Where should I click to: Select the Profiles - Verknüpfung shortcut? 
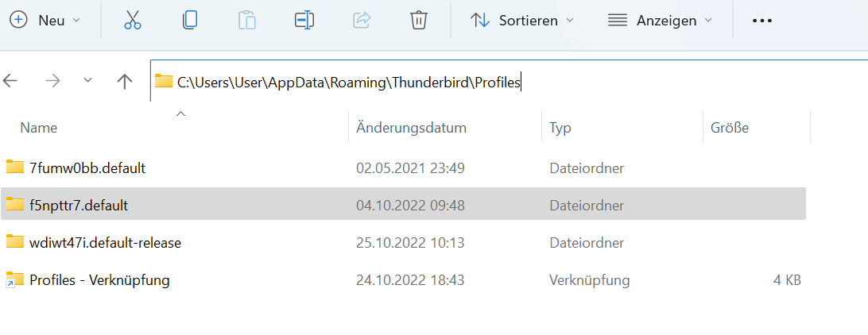[99, 280]
